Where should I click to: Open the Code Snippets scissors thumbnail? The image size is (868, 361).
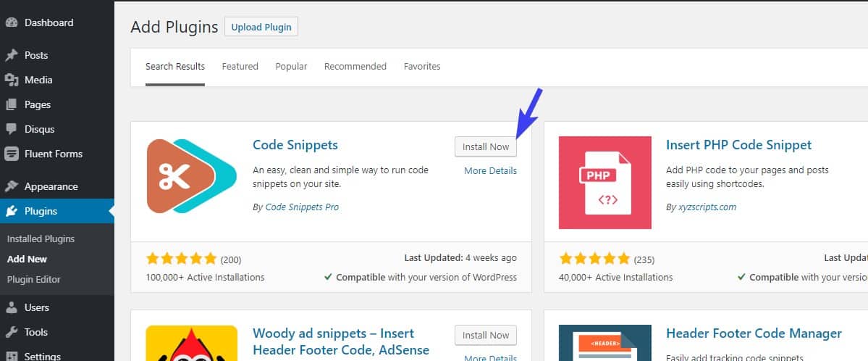pos(192,176)
